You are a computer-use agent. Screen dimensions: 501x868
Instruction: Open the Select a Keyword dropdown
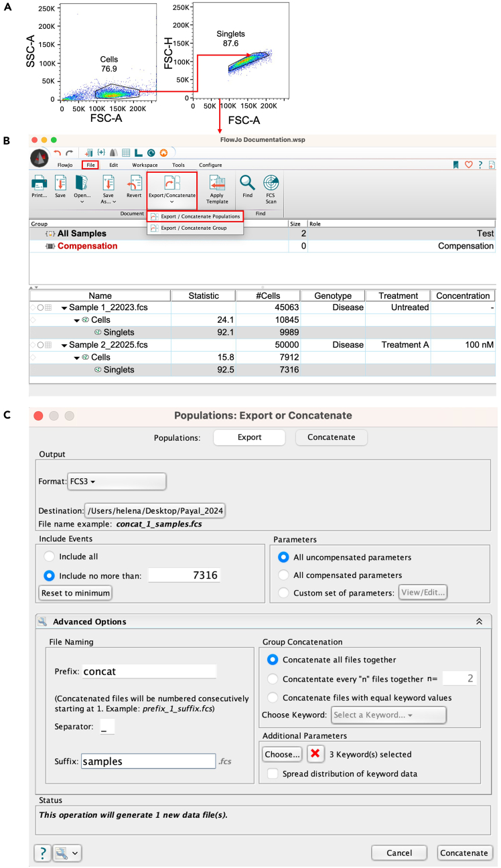pyautogui.click(x=388, y=715)
